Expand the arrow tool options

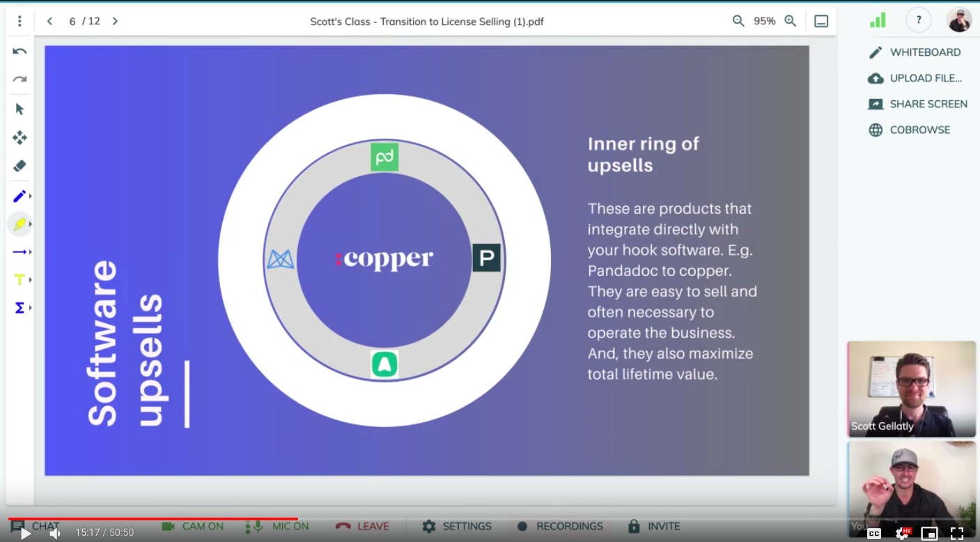(x=30, y=252)
